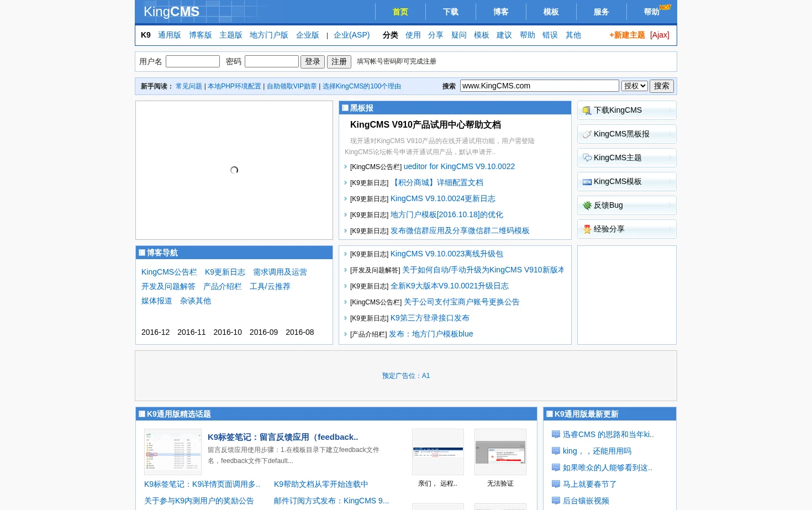812x510 pixels.
Task: Open the 无法验证 image thumbnail
Action: click(x=500, y=452)
